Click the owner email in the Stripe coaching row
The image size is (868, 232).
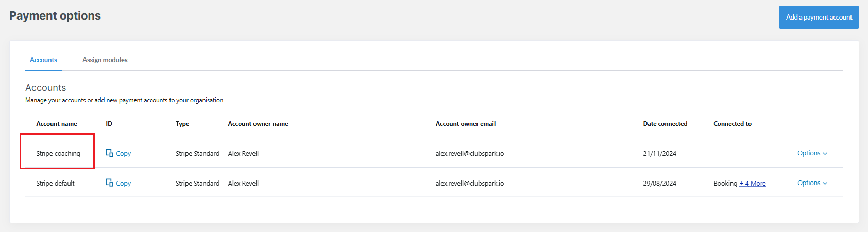[x=469, y=154]
